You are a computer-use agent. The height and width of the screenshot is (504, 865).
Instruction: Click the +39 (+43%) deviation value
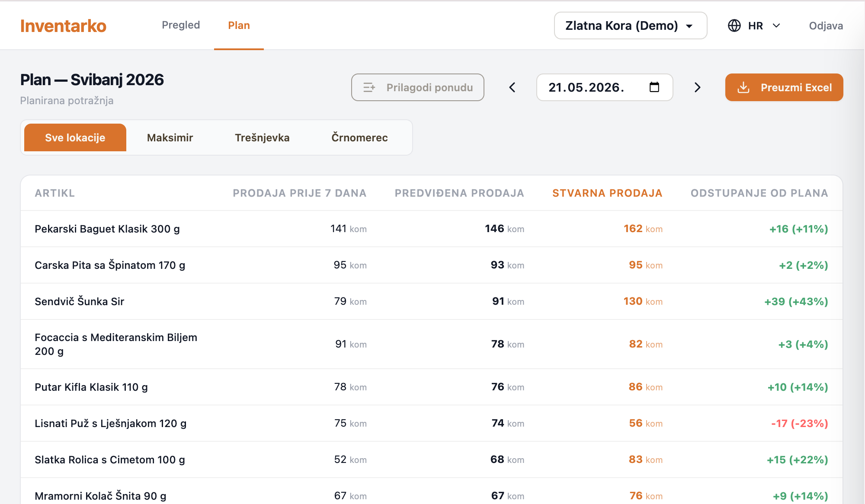(796, 301)
